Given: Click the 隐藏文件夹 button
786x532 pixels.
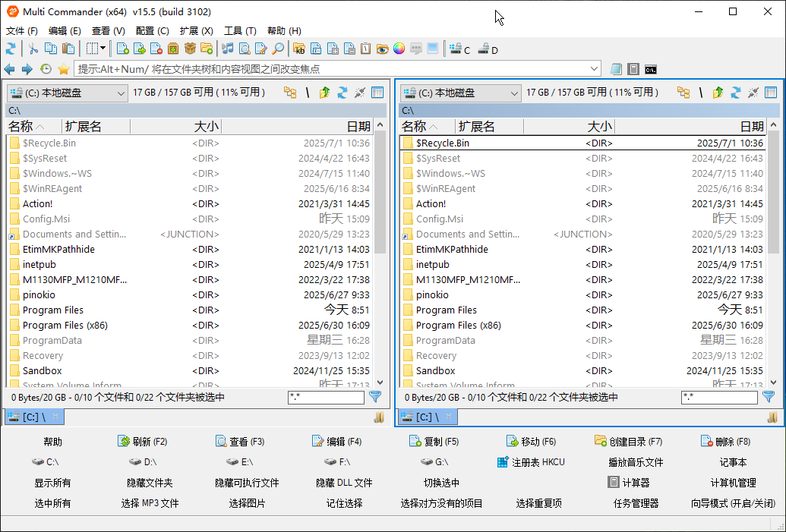Looking at the screenshot, I should click(x=150, y=483).
